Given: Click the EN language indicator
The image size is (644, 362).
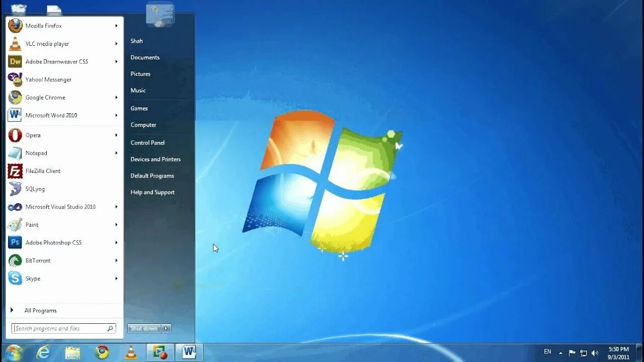Looking at the screenshot, I should pos(547,352).
